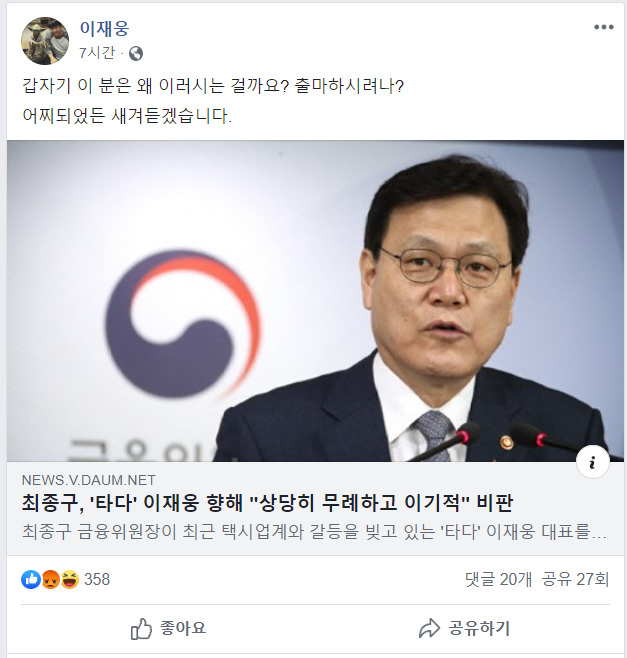
Task: Click the article description snippet text
Action: pyautogui.click(x=314, y=532)
